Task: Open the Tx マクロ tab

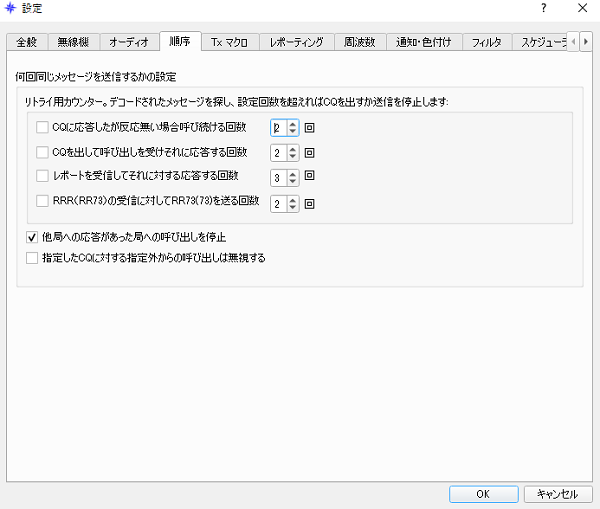Action: (230, 42)
